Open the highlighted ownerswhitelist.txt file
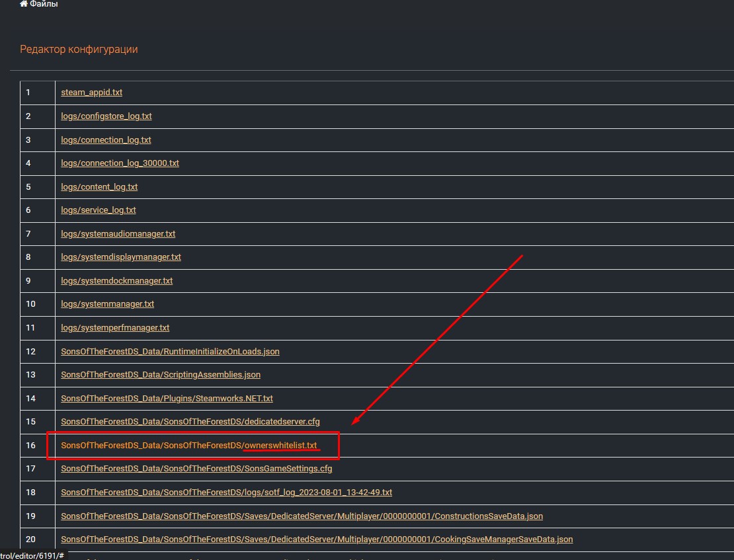This screenshot has height=560, width=734. [x=189, y=446]
